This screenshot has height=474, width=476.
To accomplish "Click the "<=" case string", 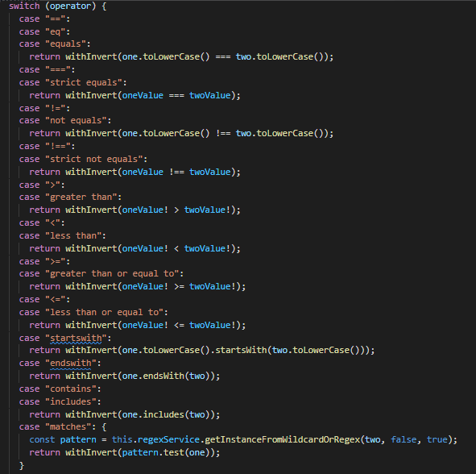I will 56,300.
